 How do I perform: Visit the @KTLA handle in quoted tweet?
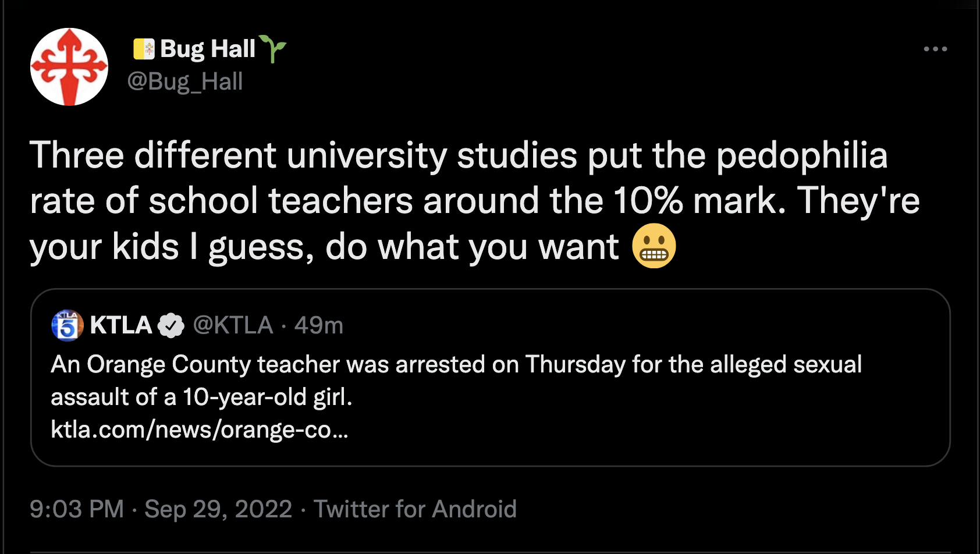[x=233, y=325]
